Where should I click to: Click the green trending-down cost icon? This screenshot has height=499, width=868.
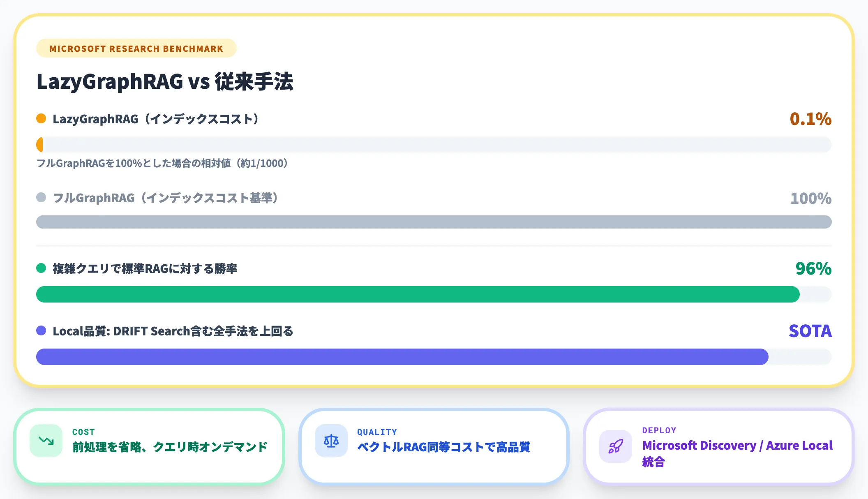coord(46,441)
